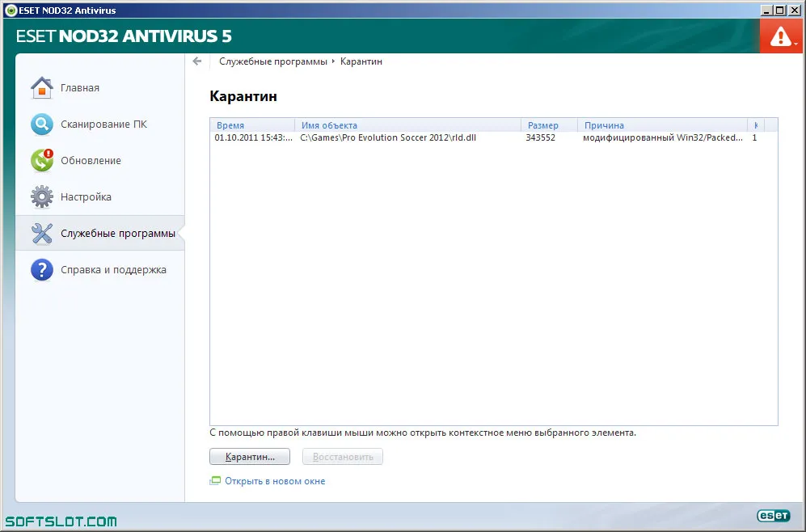This screenshot has height=532, width=806.
Task: Select the Служебные программы breadcrumb item
Action: pyautogui.click(x=273, y=61)
